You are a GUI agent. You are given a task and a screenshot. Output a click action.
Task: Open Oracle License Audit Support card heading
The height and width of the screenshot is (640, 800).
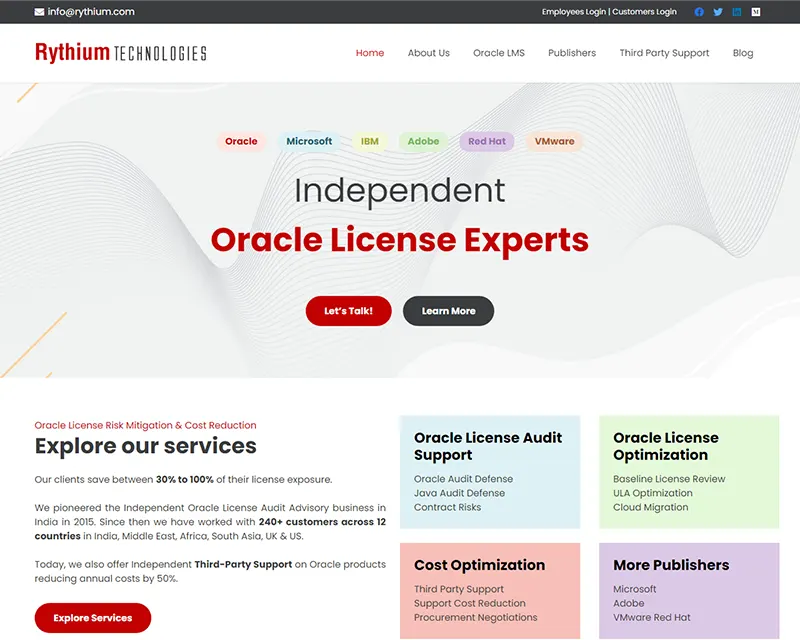tap(488, 446)
